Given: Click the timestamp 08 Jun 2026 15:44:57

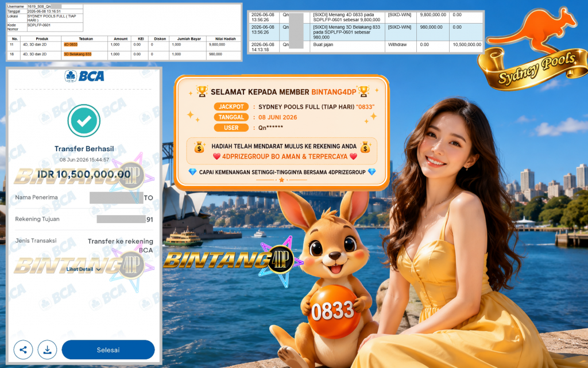Looking at the screenshot, I should tap(84, 160).
